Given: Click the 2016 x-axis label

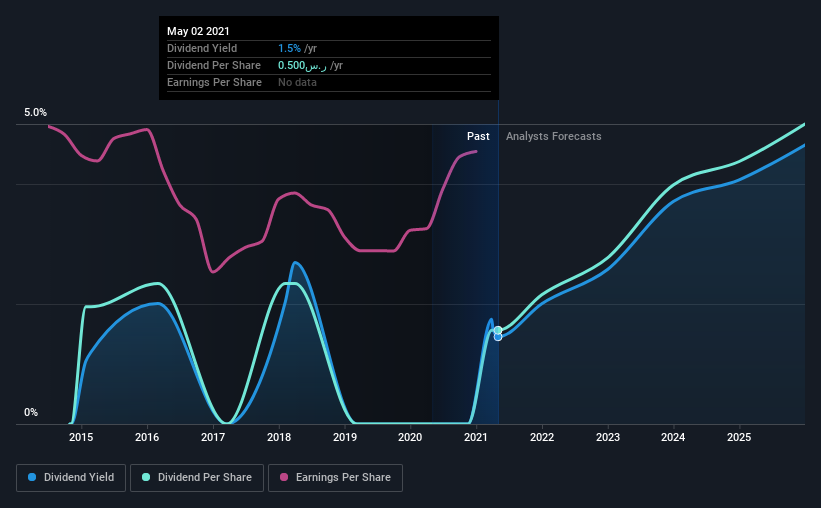Looking at the screenshot, I should (x=147, y=437).
